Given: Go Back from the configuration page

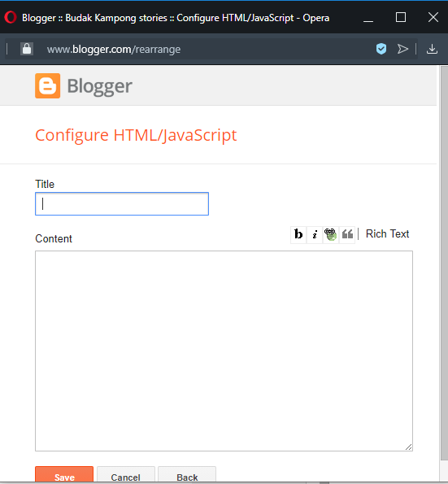Looking at the screenshot, I should point(187,475).
